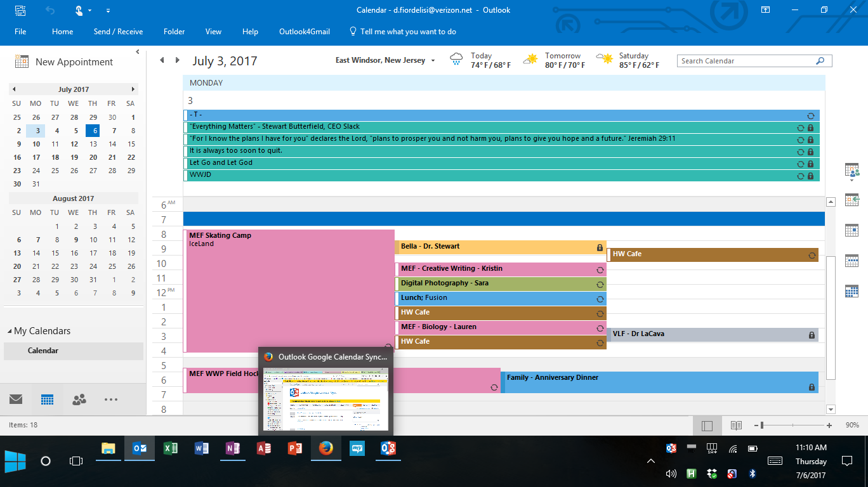Open the People view from the navigation bar
The height and width of the screenshot is (487, 868).
tap(79, 399)
